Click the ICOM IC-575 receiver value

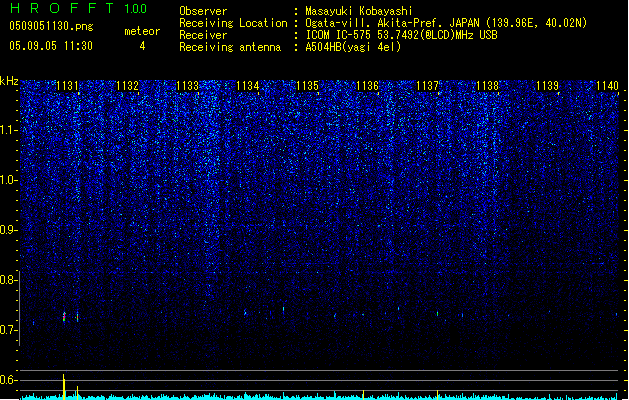[401, 35]
